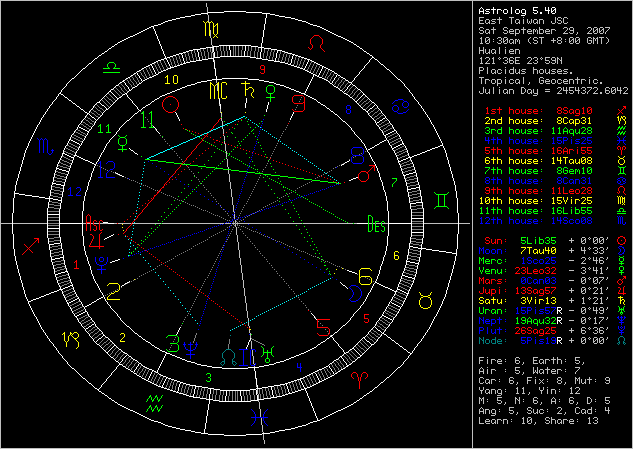
Task: Click the Mars symbol in the seventh house
Action: tap(363, 177)
